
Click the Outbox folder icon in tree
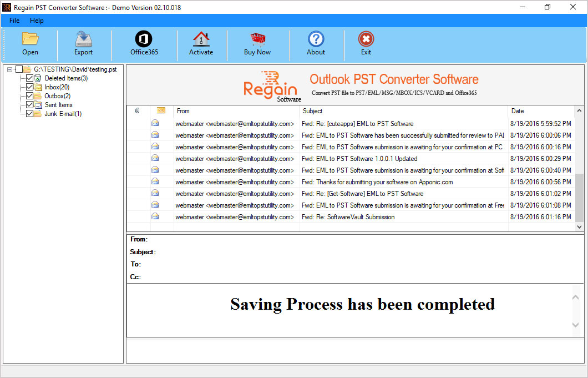pos(38,95)
